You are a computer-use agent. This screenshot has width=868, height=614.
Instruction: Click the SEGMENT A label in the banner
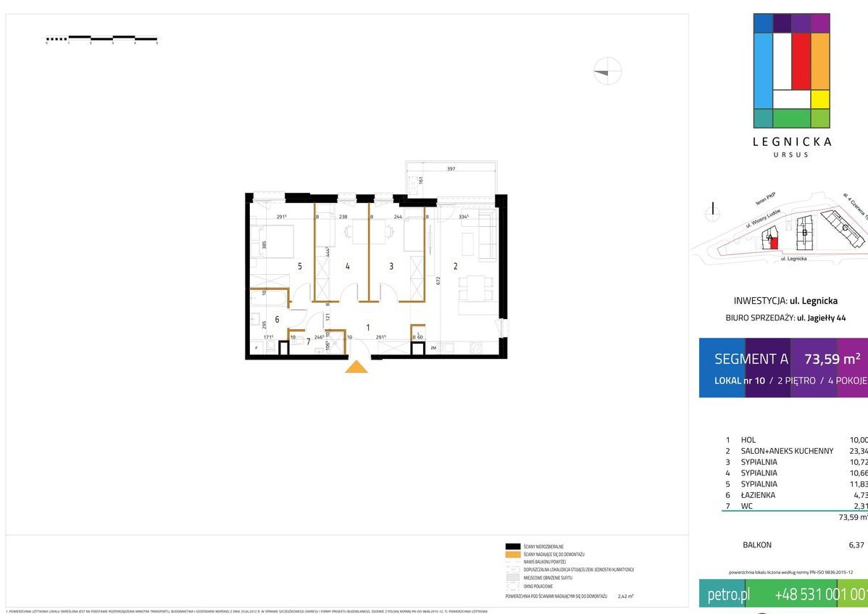coord(751,359)
